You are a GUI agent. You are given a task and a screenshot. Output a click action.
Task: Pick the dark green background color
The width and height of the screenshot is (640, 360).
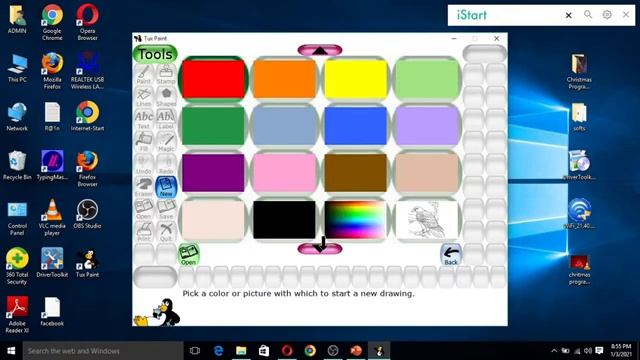(213, 126)
